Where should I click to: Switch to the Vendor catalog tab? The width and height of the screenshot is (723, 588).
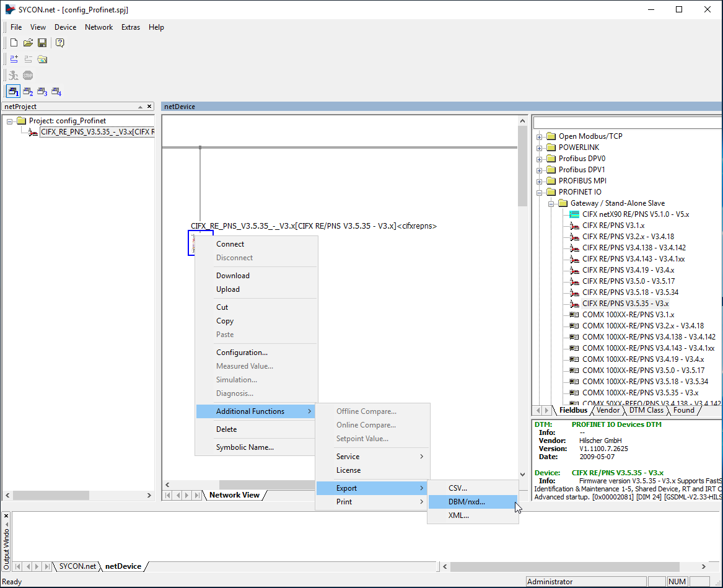pos(608,410)
